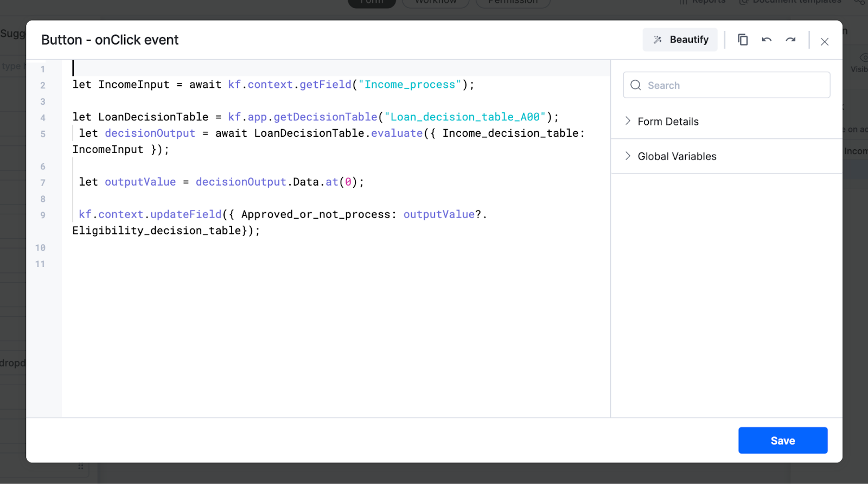868x484 pixels.
Task: Click the "Loan_decision_table_A00" string in code
Action: pos(465,117)
